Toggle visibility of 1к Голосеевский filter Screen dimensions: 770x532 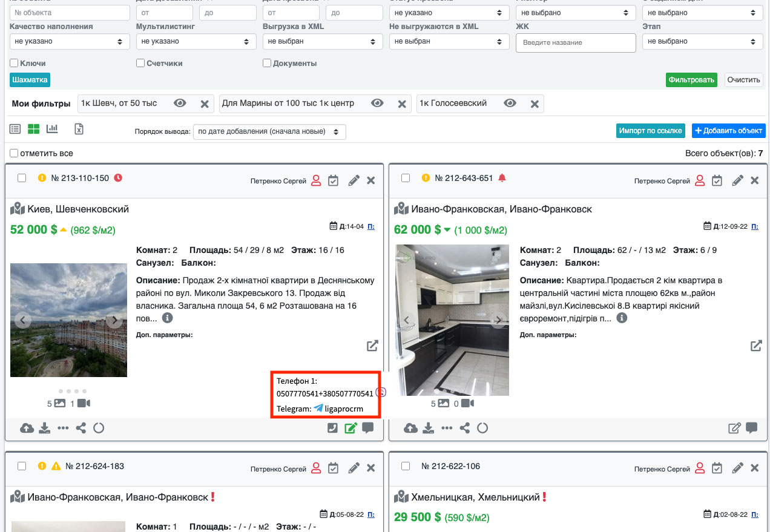click(510, 103)
